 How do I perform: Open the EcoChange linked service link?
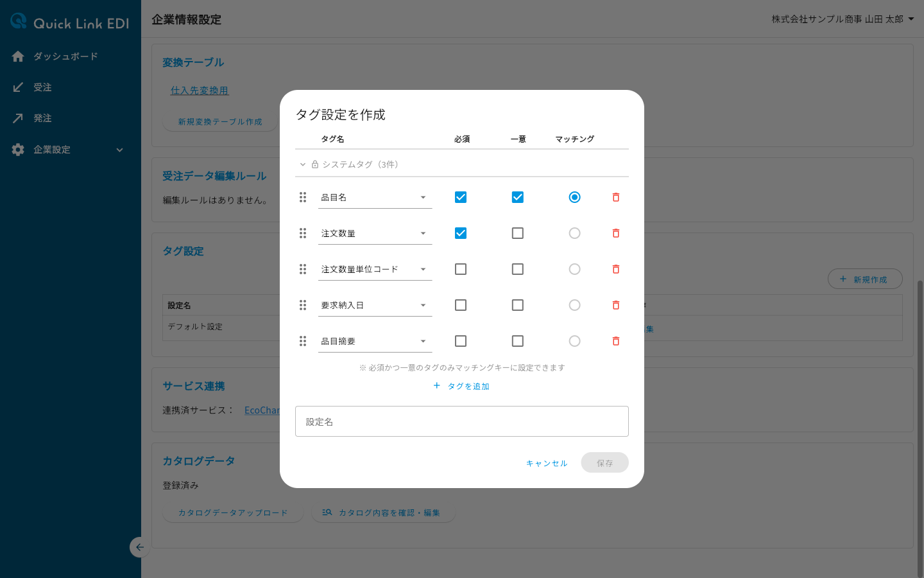[x=262, y=410]
